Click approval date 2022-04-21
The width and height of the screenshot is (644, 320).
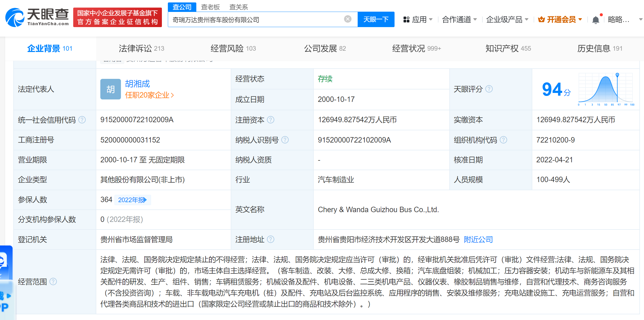pyautogui.click(x=555, y=160)
